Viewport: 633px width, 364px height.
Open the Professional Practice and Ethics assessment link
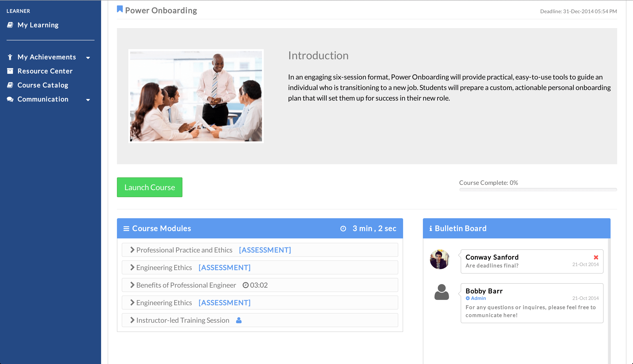265,250
